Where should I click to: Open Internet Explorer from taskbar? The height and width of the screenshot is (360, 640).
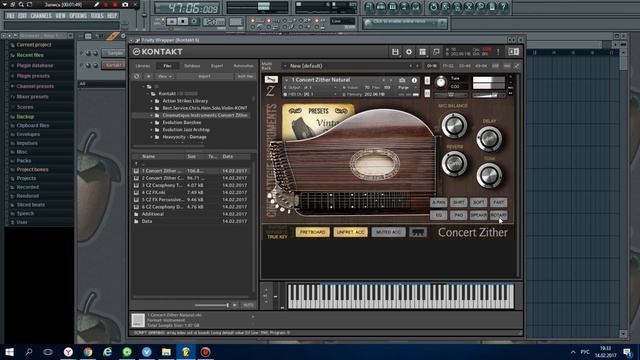[x=107, y=351]
